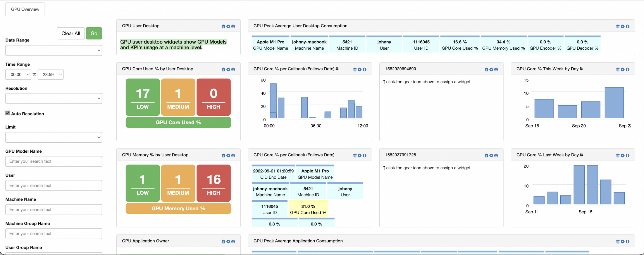Expand the Limit dropdown
Screen dimensions: 644x255
(53, 137)
